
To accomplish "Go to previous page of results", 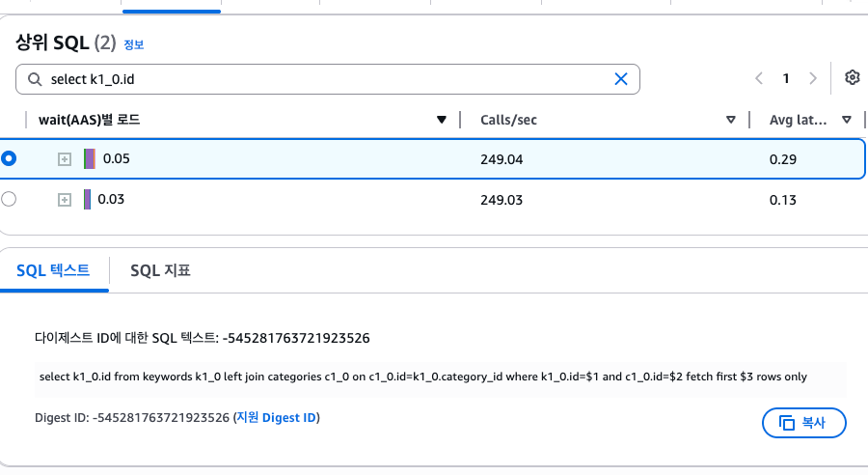I will pos(759,79).
